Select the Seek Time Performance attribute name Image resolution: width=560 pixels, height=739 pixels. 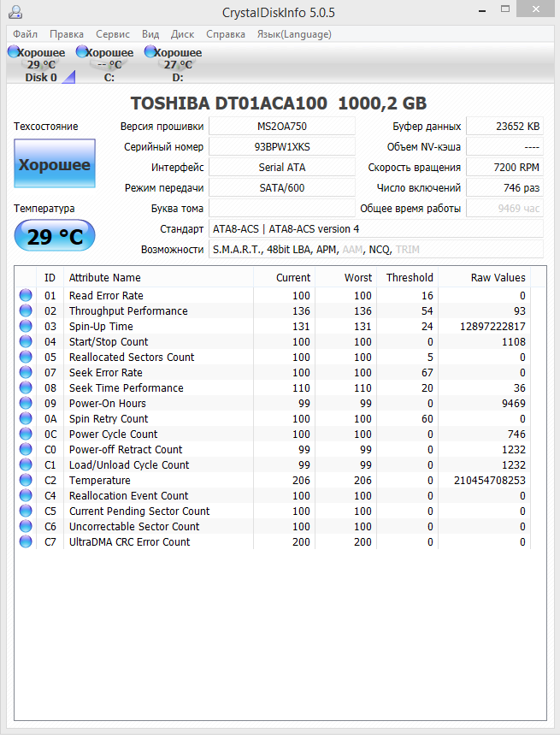click(127, 387)
